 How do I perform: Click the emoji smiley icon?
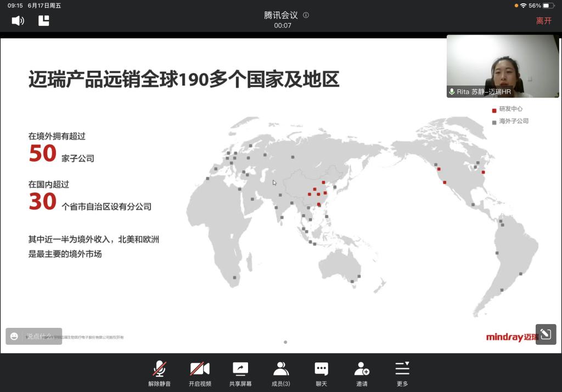click(x=14, y=336)
